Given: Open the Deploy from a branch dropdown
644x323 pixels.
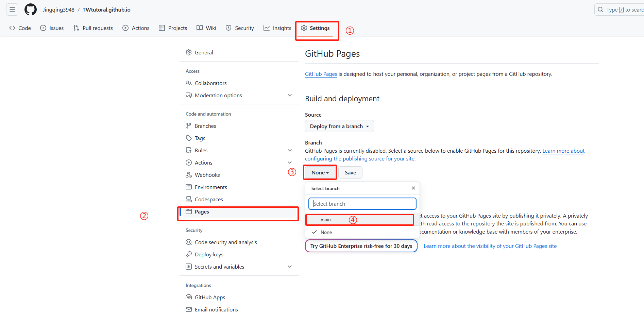Looking at the screenshot, I should tap(339, 126).
